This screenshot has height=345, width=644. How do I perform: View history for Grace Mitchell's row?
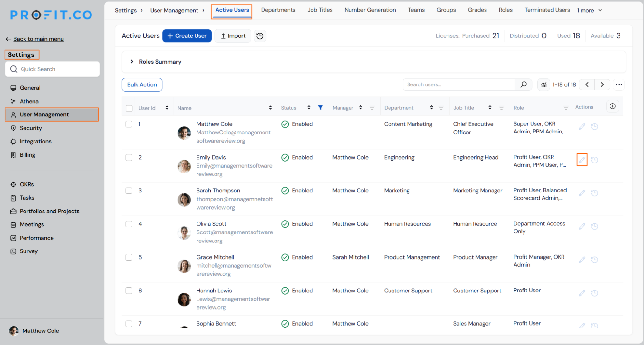click(594, 260)
